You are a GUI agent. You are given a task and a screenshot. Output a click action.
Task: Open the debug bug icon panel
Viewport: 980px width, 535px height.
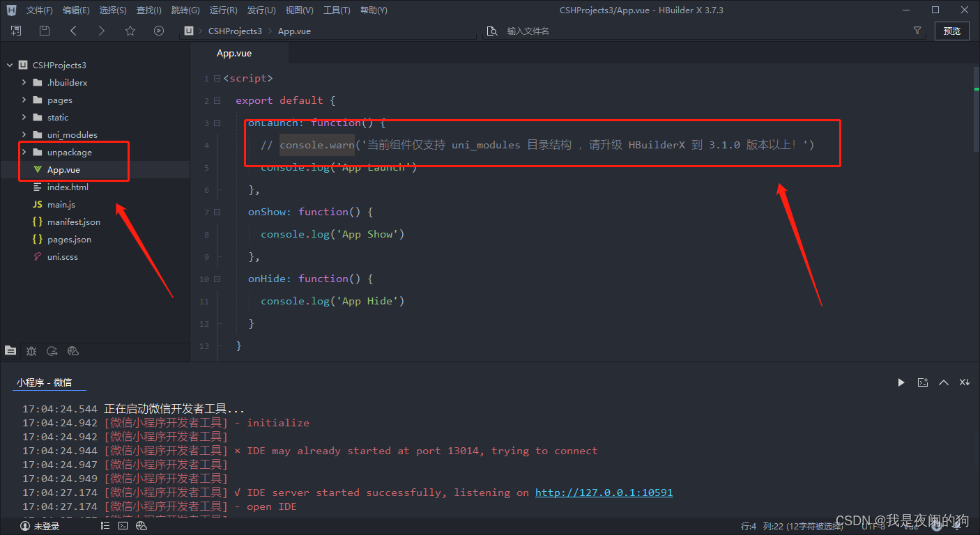coord(31,350)
